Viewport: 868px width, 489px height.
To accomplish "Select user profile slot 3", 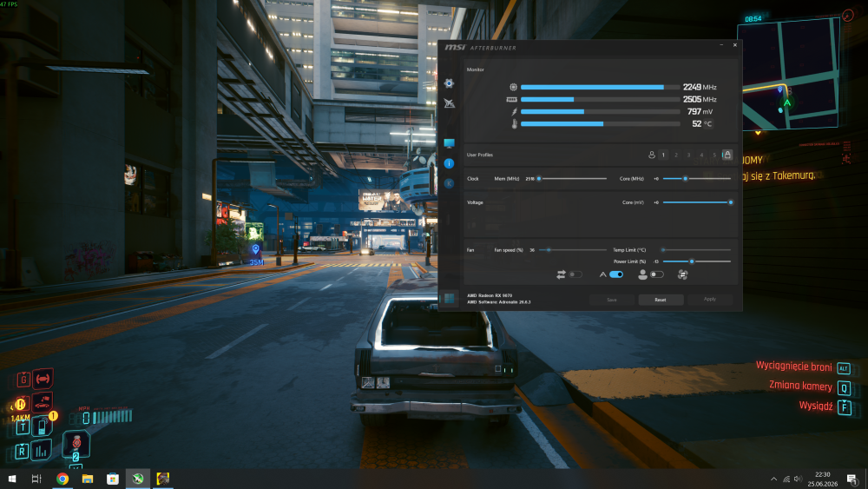I will point(688,155).
